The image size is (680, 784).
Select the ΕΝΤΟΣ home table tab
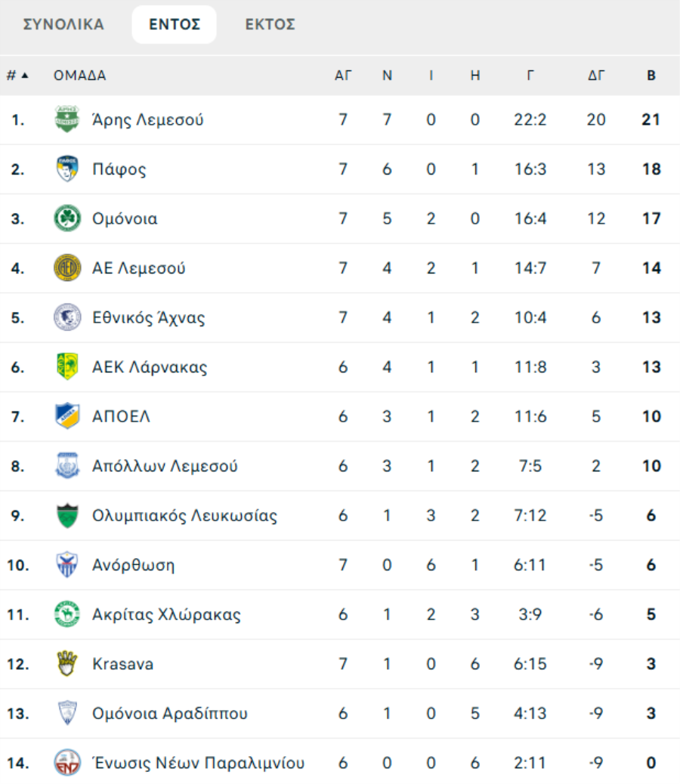coord(175,25)
